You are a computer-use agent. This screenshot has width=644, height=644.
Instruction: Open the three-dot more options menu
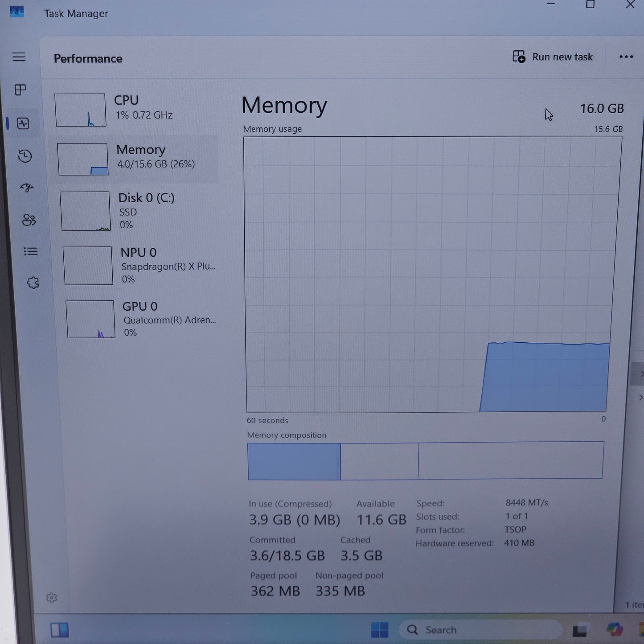pos(626,57)
